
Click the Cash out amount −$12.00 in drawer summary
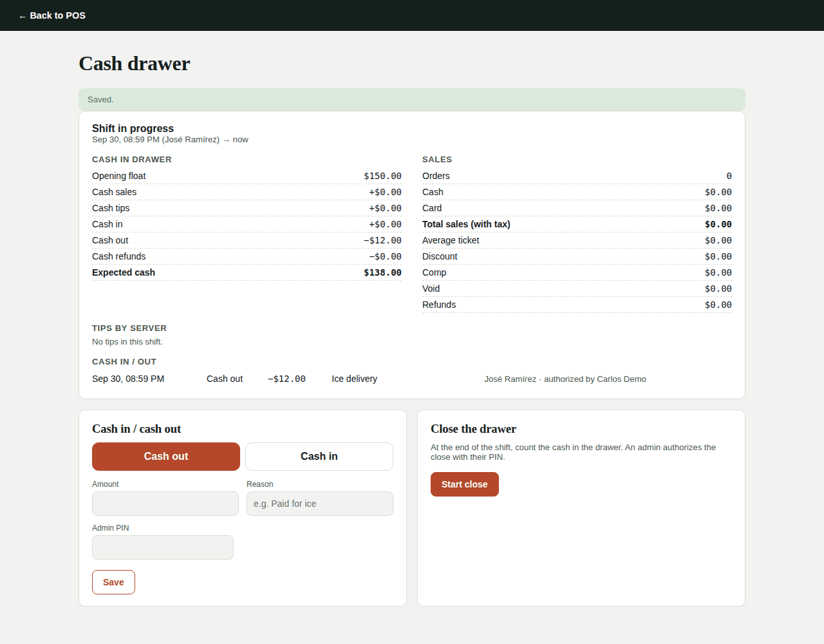(382, 240)
